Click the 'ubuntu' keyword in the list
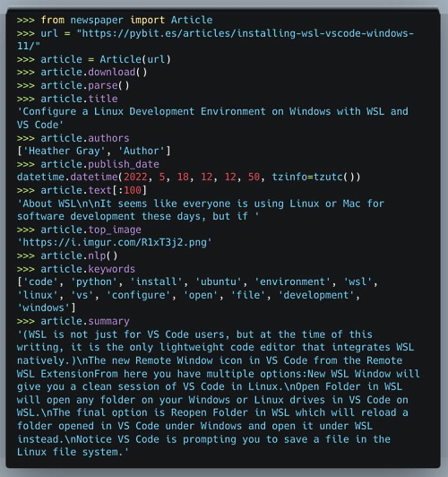Viewport: 448px width, 477px height. (219, 282)
